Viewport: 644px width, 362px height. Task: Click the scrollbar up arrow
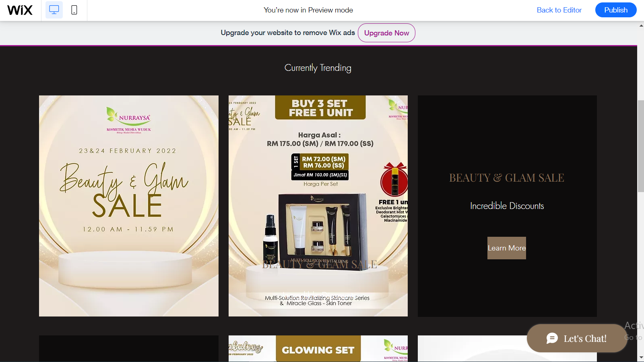click(x=641, y=25)
